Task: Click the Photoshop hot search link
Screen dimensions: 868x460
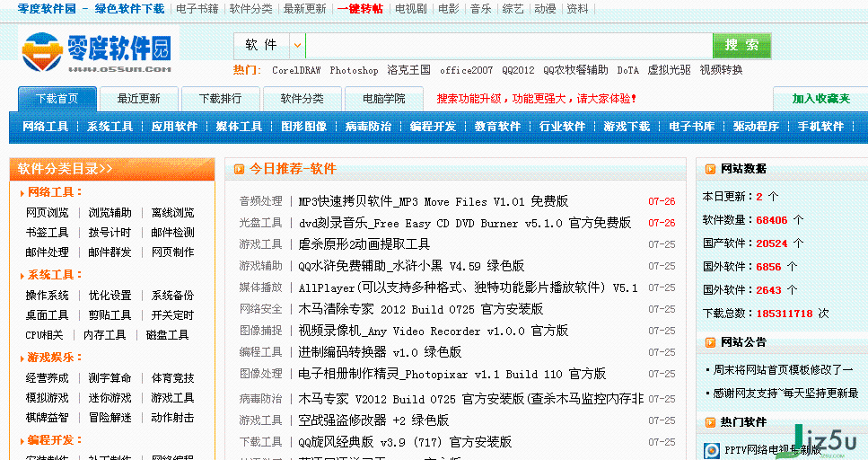Action: [354, 70]
